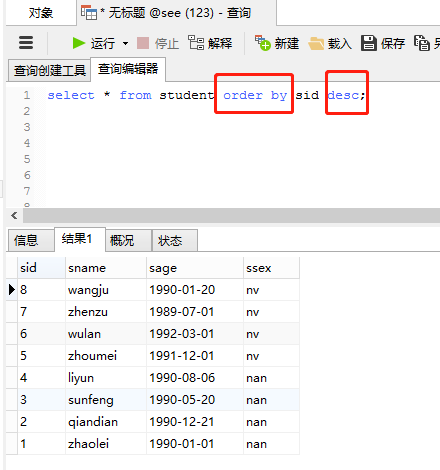The image size is (440, 470).
Task: Select the date cell 1990-01-01
Action: tap(195, 444)
